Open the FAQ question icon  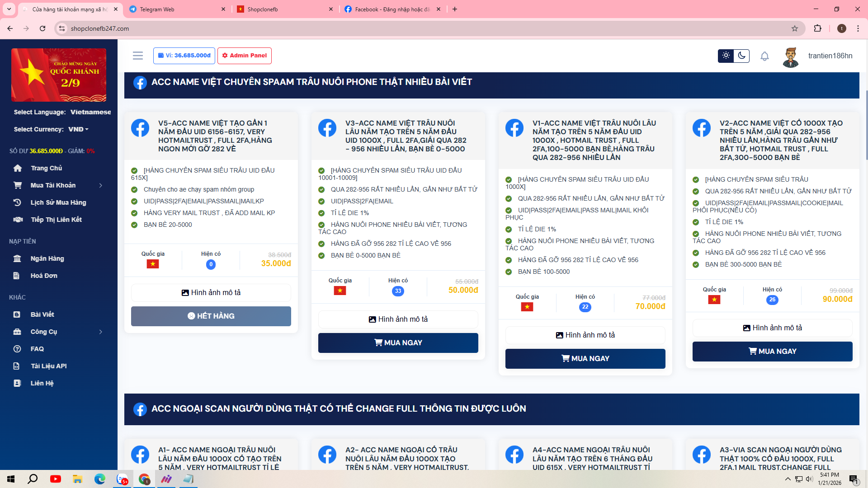coord(18,349)
